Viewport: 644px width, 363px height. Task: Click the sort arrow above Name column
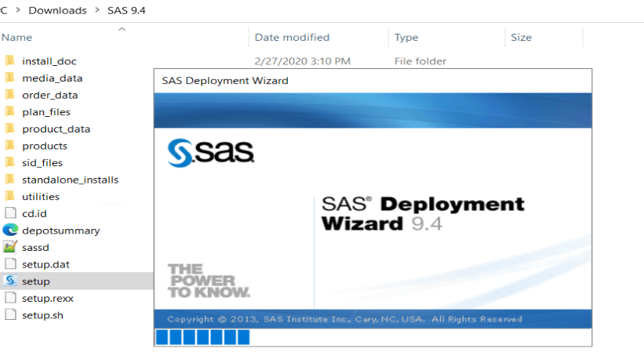pos(122,29)
